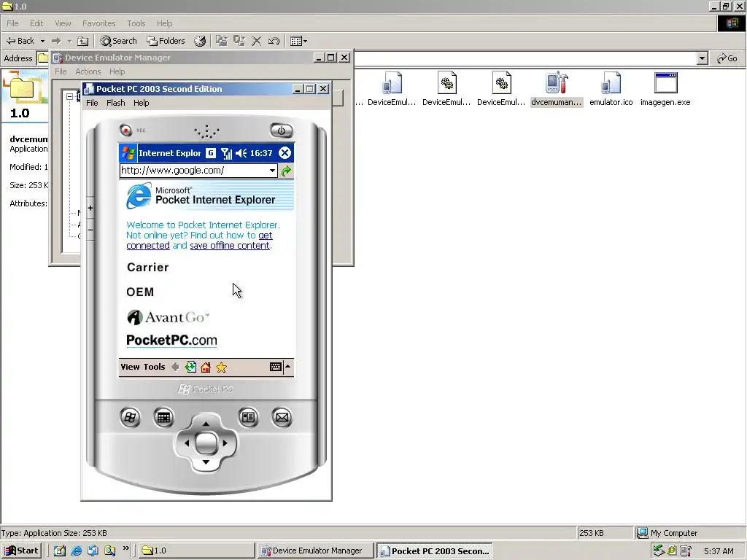Tap the Refresh icon in Pocket IE toolbar

(x=190, y=367)
